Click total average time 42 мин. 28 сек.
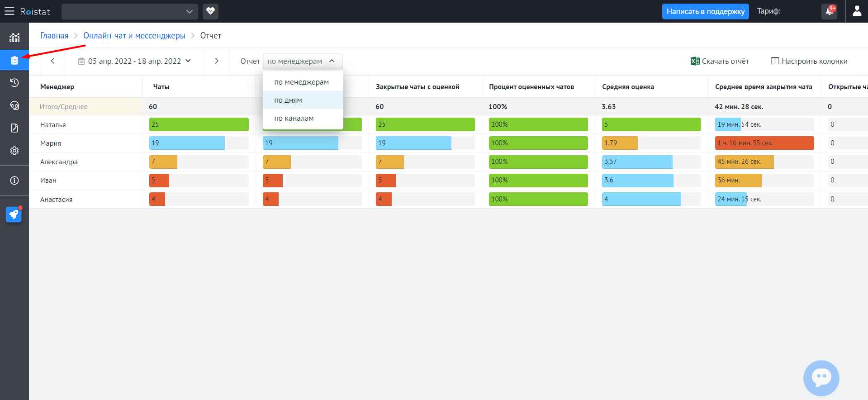The image size is (868, 400). 739,107
